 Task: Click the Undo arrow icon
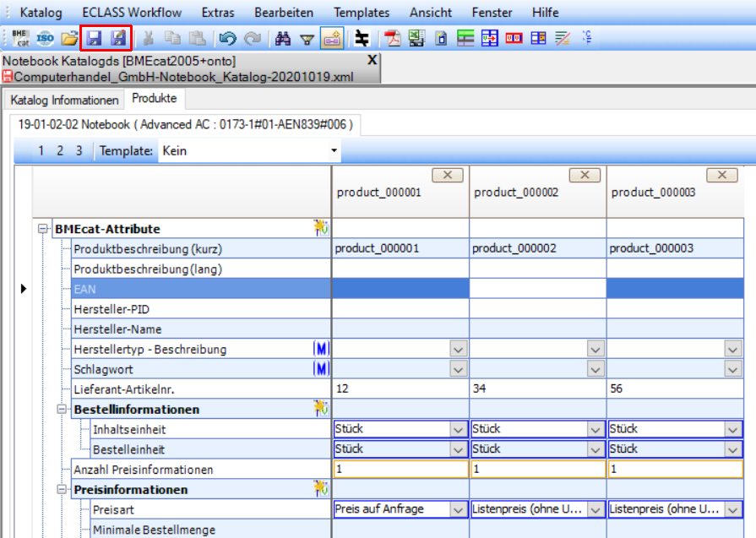(226, 38)
